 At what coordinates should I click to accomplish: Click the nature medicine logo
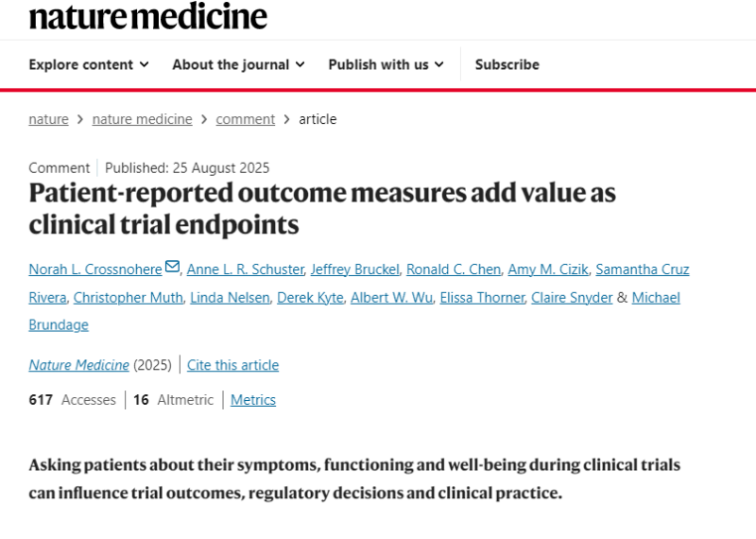point(147,16)
